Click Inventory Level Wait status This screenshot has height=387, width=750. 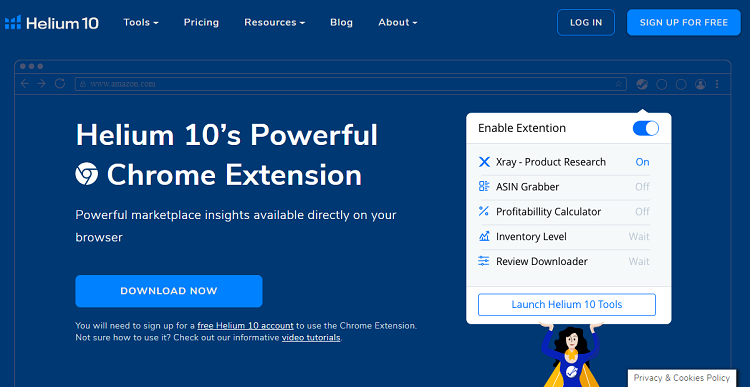[x=639, y=237]
